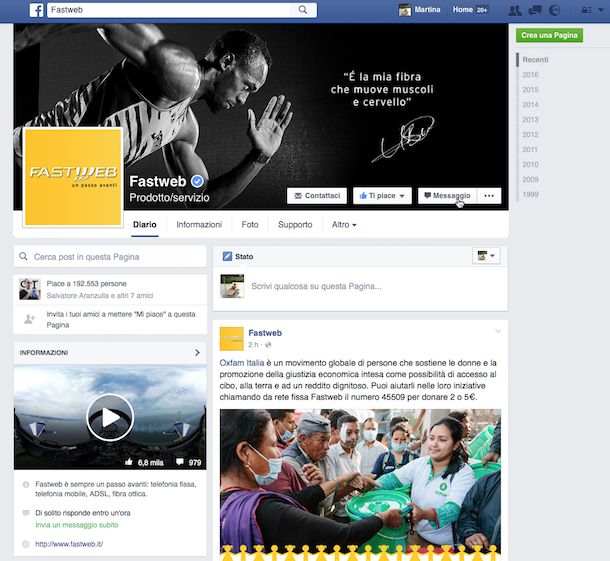The image size is (610, 561).
Task: Open messages icon in top bar
Action: 535,10
